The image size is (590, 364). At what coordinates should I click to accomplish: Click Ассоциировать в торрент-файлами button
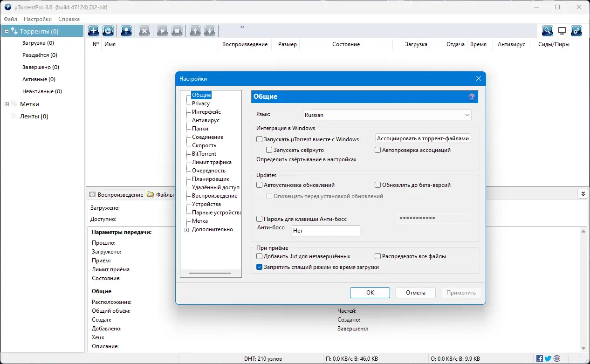pos(424,138)
